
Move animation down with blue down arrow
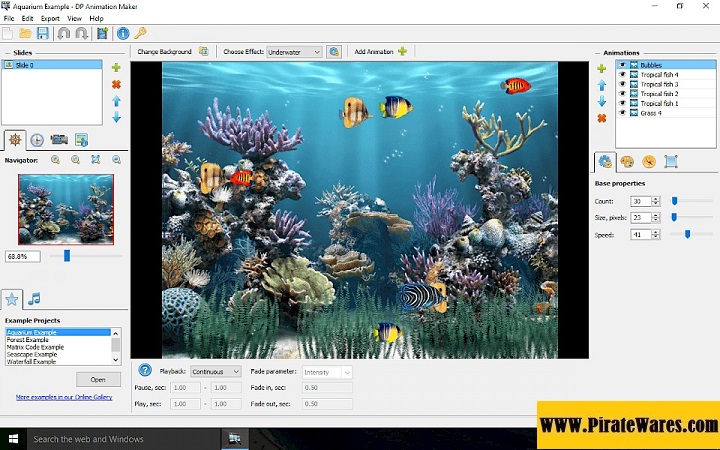[x=602, y=102]
